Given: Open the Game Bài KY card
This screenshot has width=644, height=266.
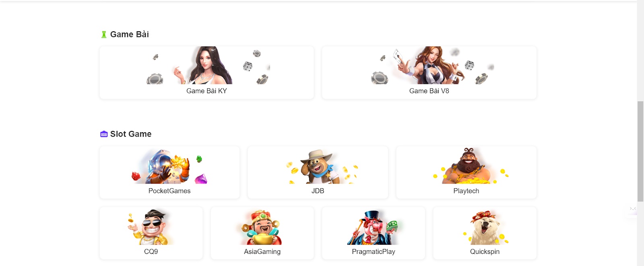Looking at the screenshot, I should click(x=206, y=72).
